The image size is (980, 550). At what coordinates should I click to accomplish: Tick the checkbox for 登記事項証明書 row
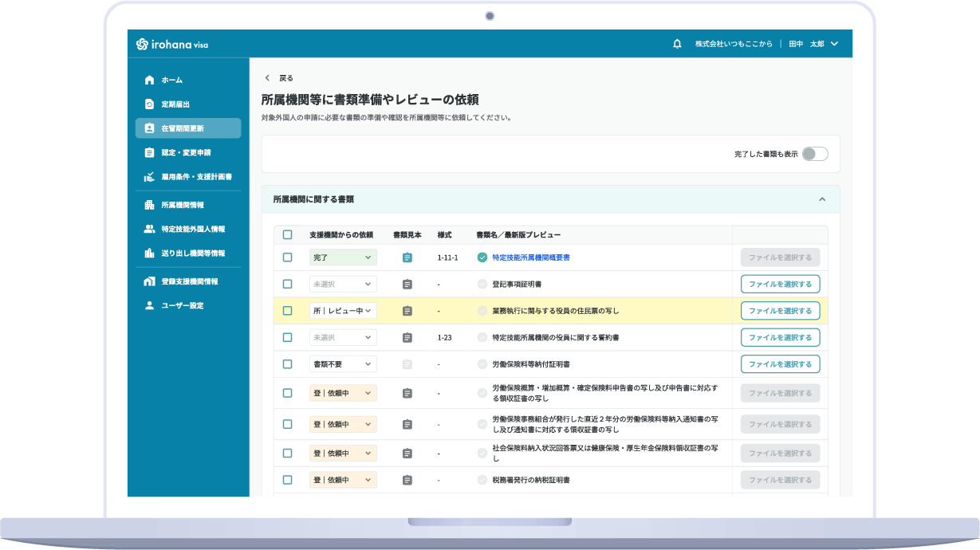(x=287, y=285)
